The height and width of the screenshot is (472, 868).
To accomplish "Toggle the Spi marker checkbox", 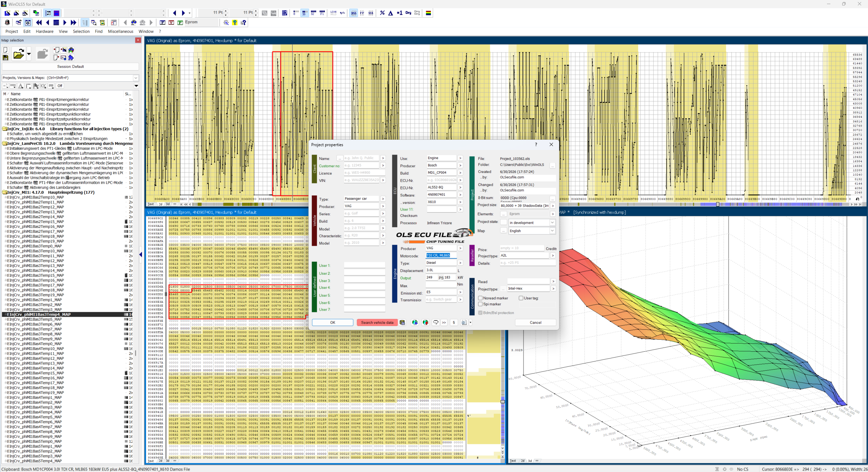I will pos(480,304).
